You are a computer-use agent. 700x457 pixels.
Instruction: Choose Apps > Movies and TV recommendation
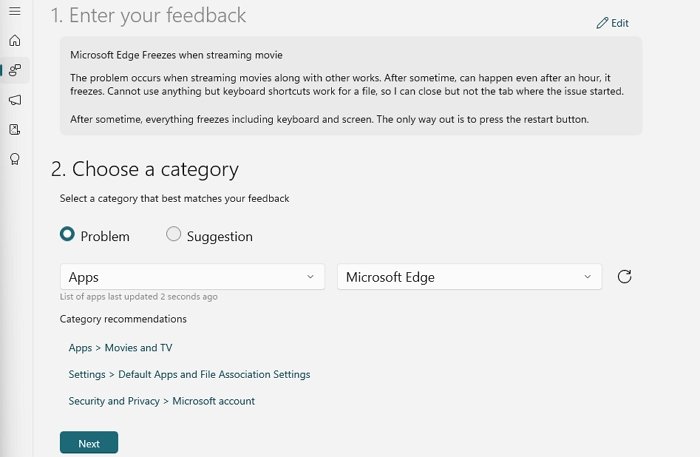[x=120, y=348]
